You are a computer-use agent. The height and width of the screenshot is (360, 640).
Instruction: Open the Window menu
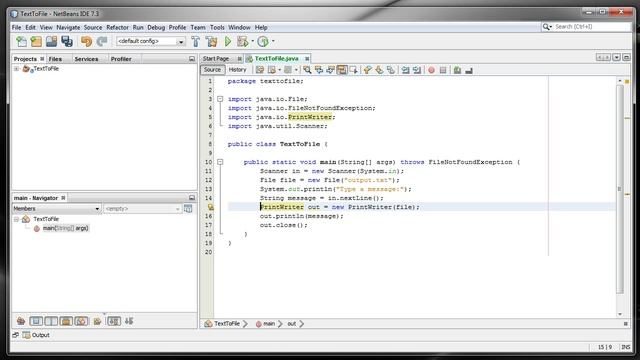(239, 27)
